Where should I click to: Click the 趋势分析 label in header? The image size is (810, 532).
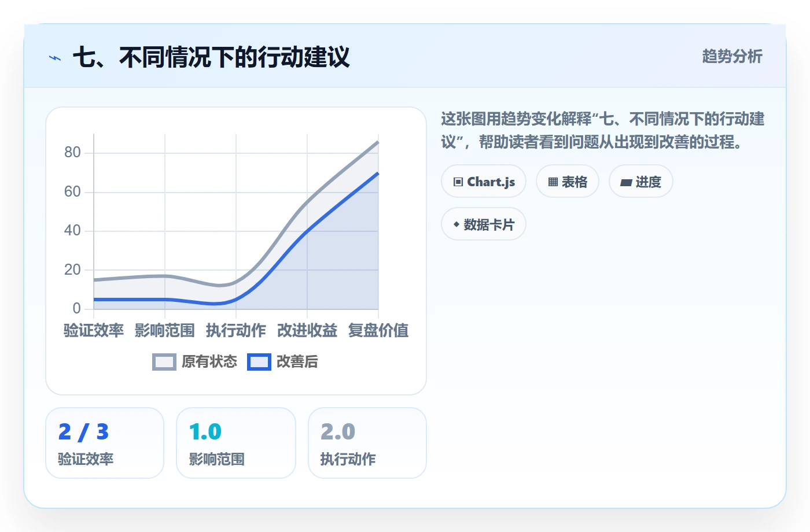(x=732, y=57)
